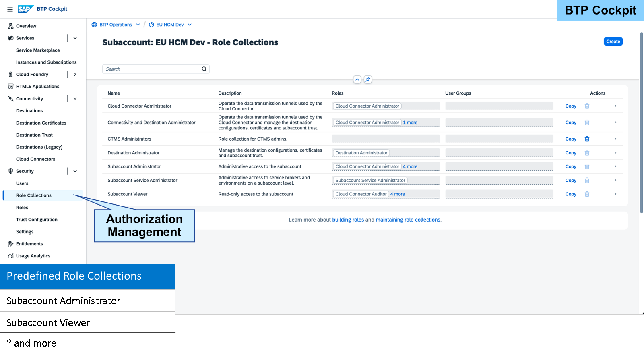Open Instances and Subscriptions
Viewport: 644px width, 353px height.
tap(46, 62)
